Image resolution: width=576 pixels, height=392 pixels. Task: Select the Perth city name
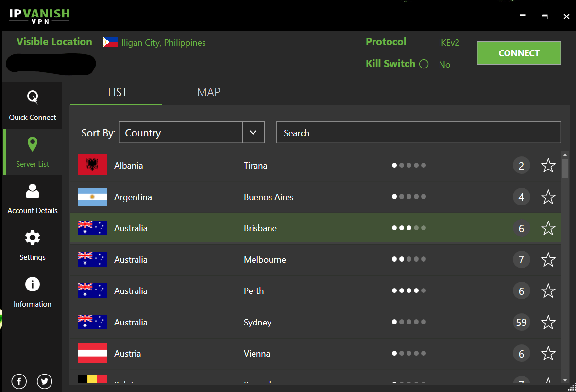[254, 291]
